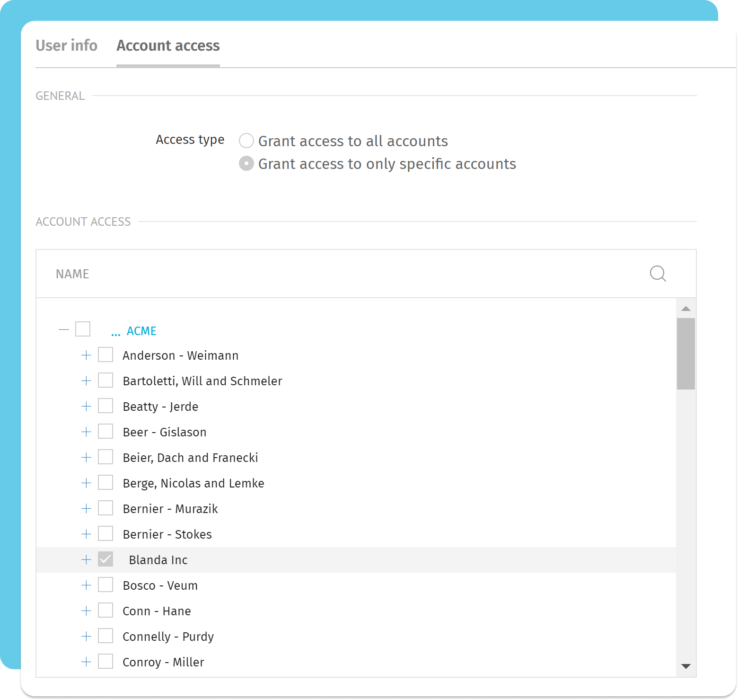Switch to the User info tab
This screenshot has width=738, height=700.
tap(66, 45)
